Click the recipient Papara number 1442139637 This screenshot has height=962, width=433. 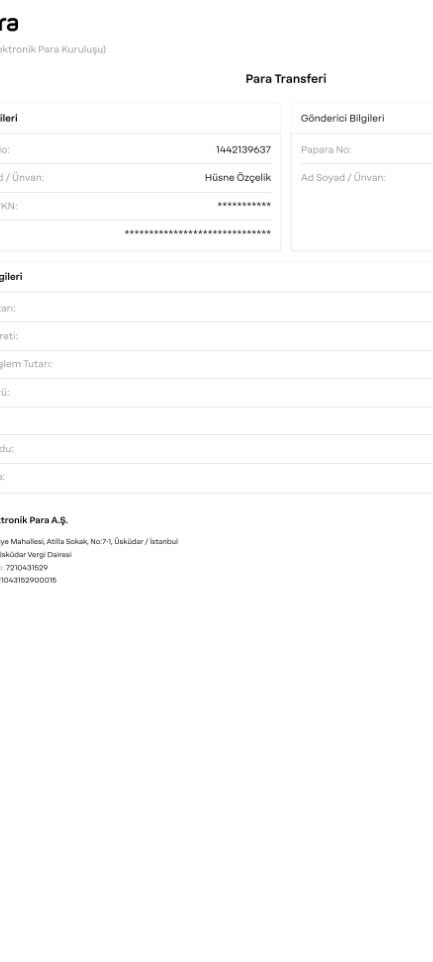[x=243, y=150]
